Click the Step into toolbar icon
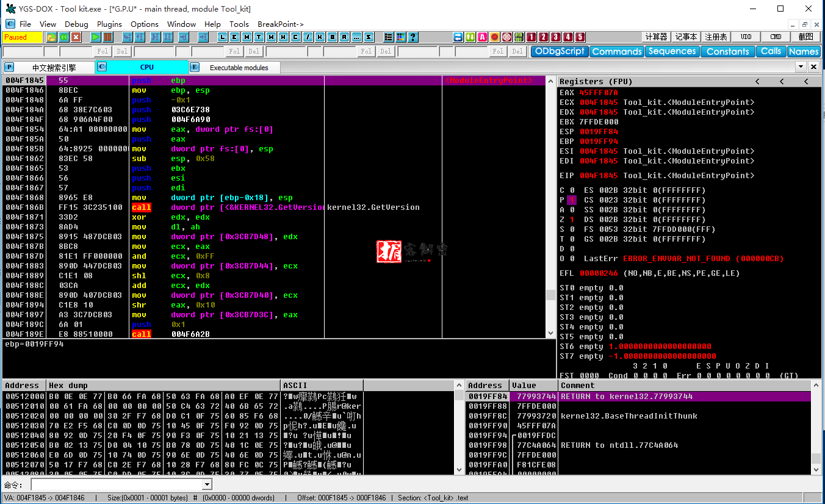 (x=128, y=37)
